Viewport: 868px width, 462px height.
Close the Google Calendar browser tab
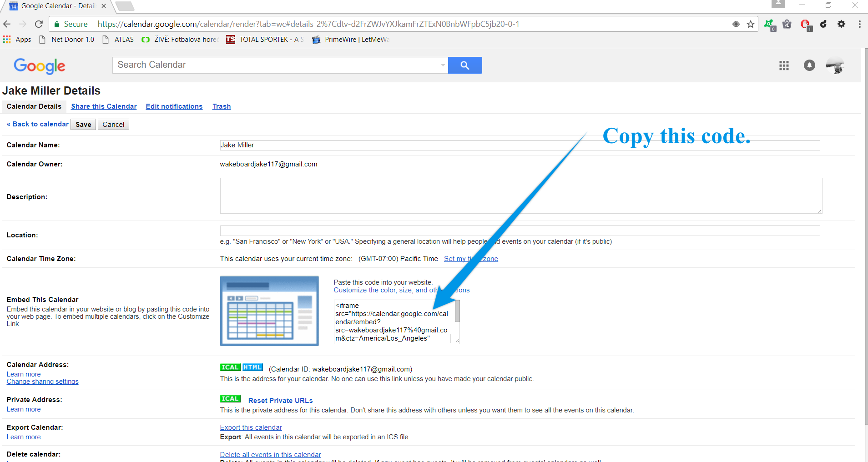(104, 6)
